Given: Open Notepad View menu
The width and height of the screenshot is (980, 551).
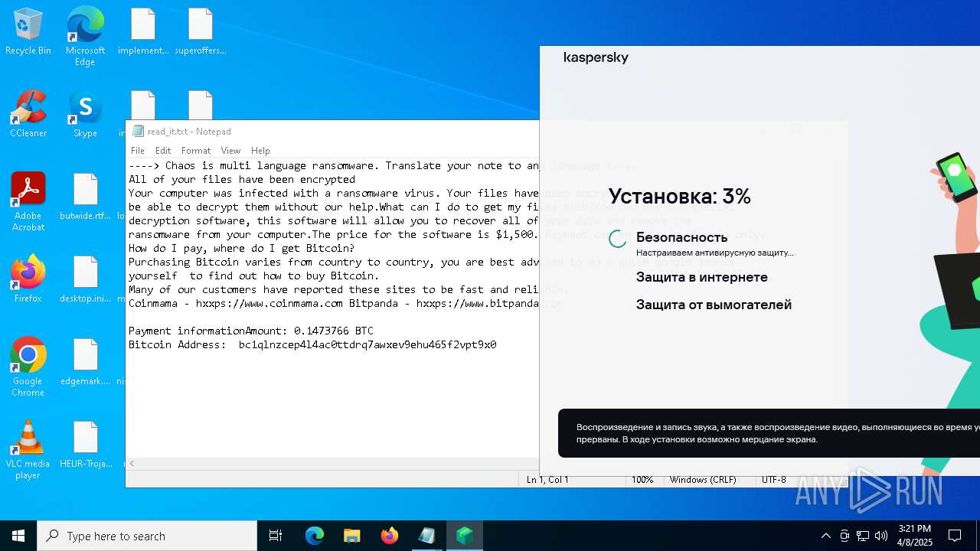Looking at the screenshot, I should (x=230, y=151).
